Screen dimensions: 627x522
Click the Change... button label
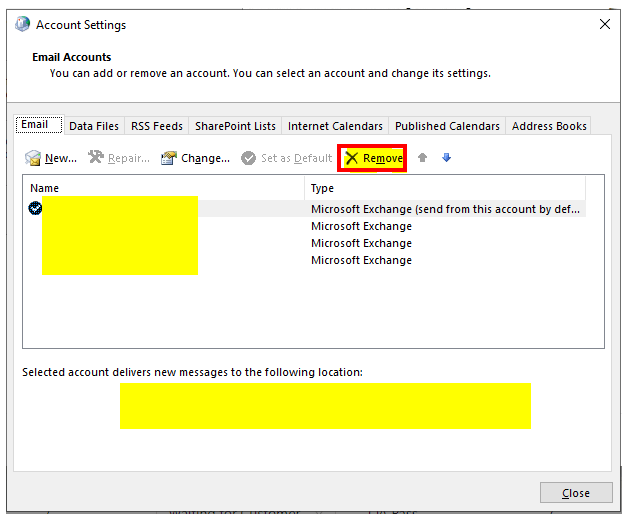click(206, 158)
